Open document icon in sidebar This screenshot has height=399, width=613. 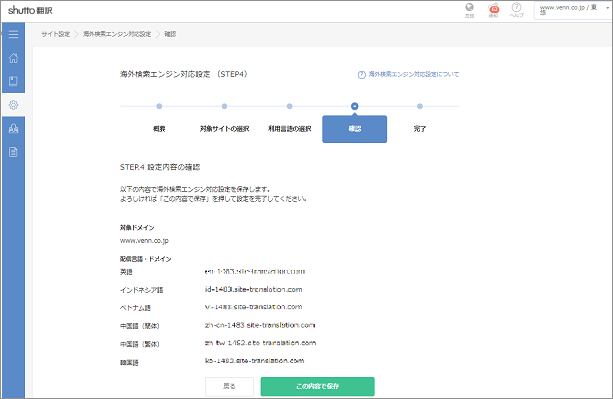pyautogui.click(x=13, y=152)
